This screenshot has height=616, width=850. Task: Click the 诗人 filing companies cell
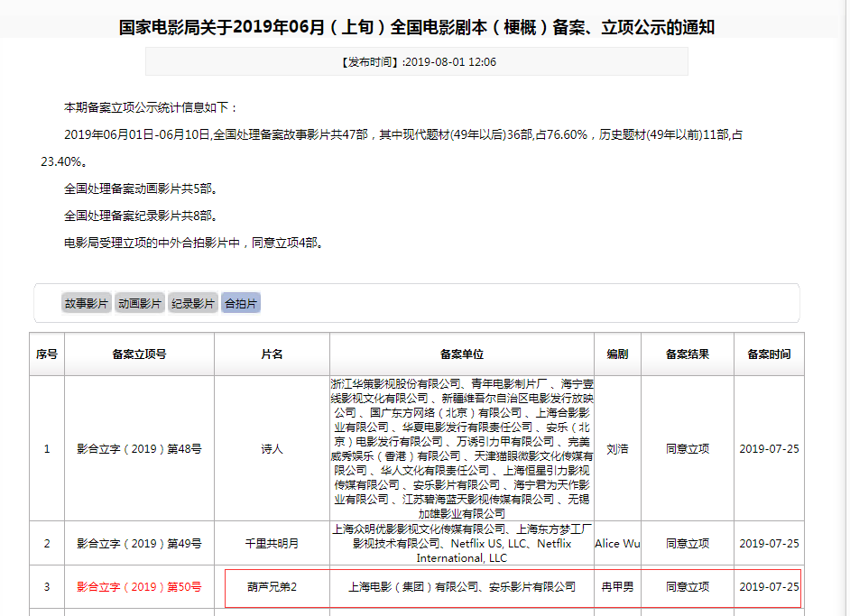tap(462, 448)
